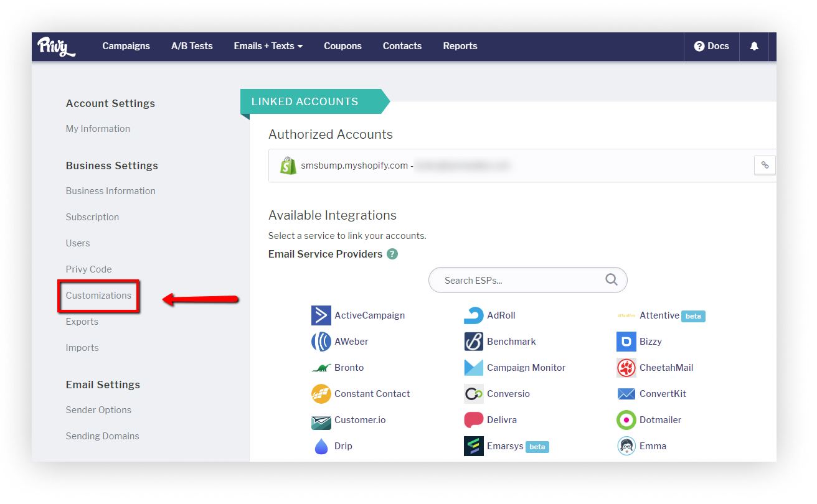Image resolution: width=817 pixels, height=504 pixels.
Task: Select the Delivra integration name
Action: click(502, 420)
